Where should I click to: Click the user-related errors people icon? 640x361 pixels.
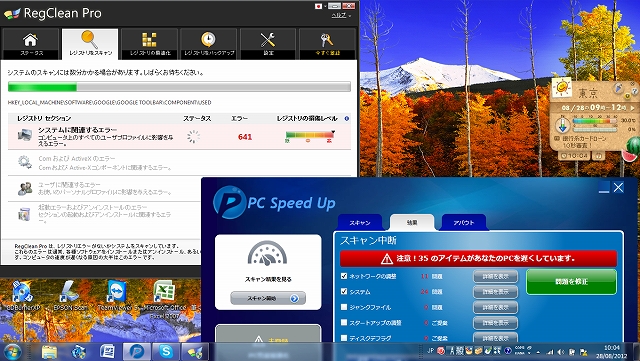(x=24, y=188)
